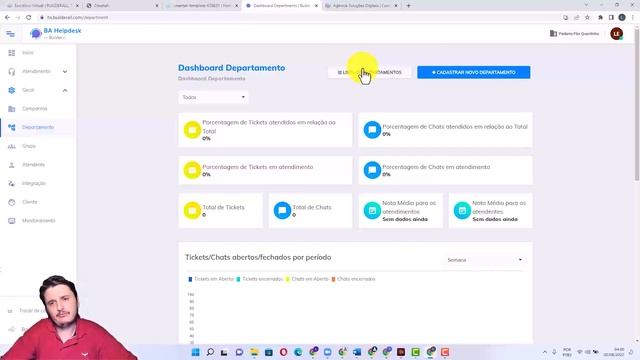Image resolution: width=640 pixels, height=360 pixels.
Task: Click Cadastrar Novo Departamento button
Action: (x=473, y=72)
